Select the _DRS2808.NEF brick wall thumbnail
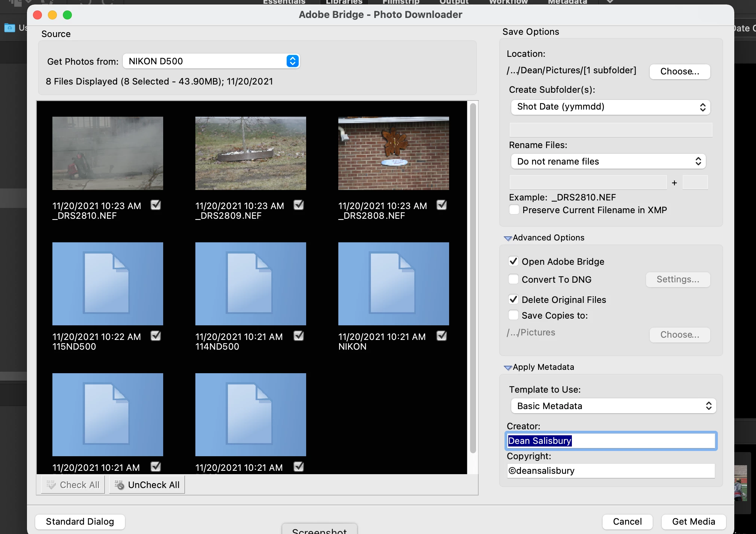 click(393, 153)
